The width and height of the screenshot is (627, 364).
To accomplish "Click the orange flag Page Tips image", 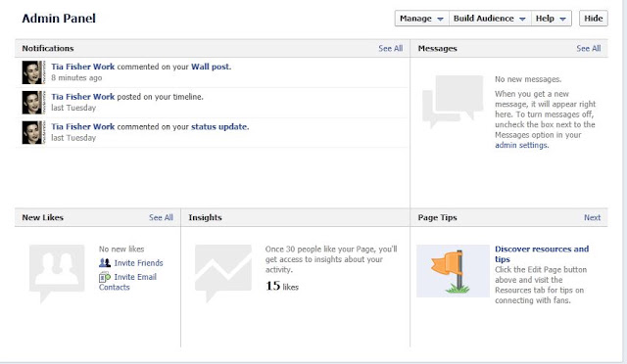I will 453,271.
